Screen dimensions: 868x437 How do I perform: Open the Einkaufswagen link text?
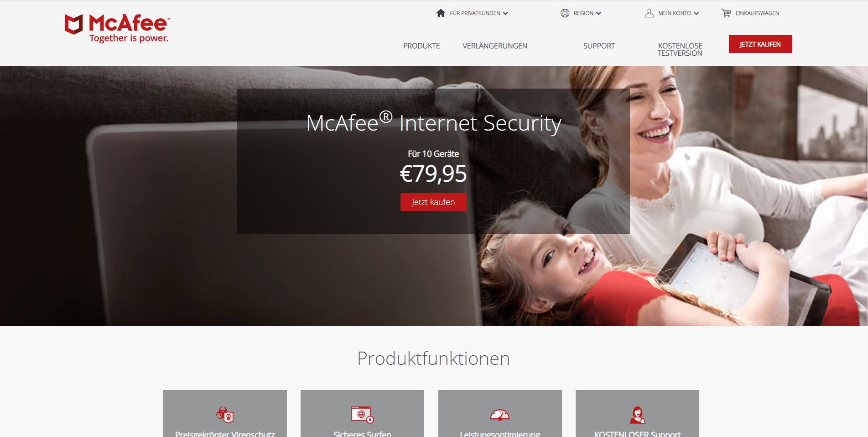tap(757, 13)
